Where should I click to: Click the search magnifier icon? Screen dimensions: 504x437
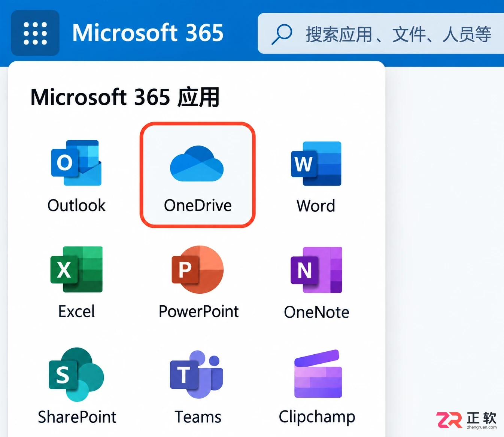282,34
